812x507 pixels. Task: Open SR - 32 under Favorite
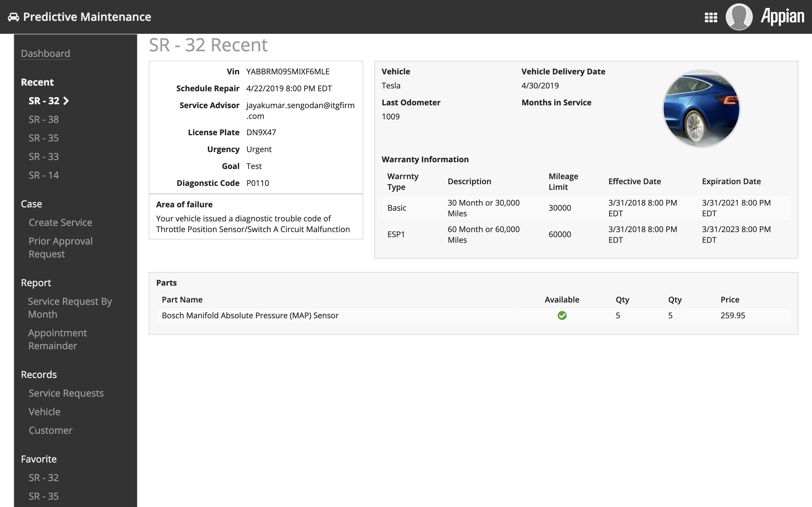pyautogui.click(x=44, y=478)
